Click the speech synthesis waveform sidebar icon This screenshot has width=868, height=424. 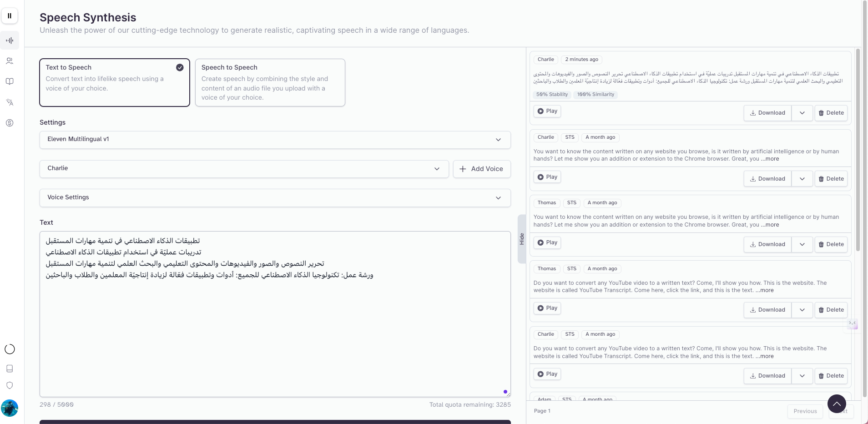10,40
